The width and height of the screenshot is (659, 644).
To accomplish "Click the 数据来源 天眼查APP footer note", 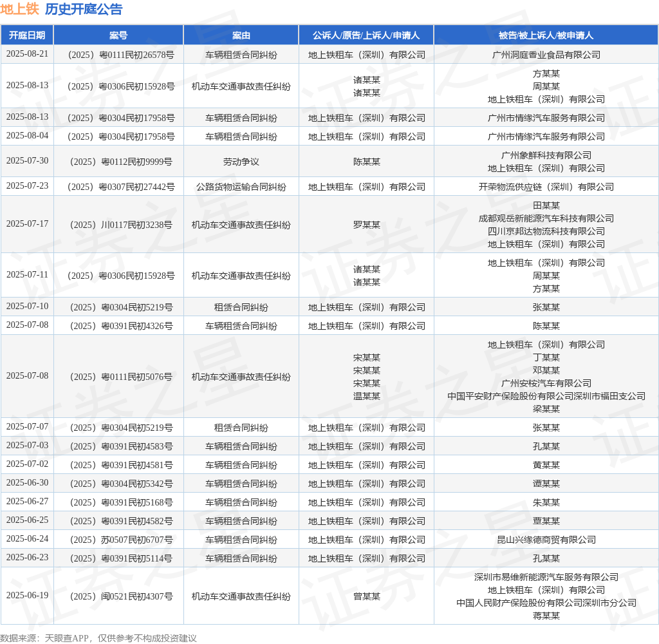I will coord(98,638).
